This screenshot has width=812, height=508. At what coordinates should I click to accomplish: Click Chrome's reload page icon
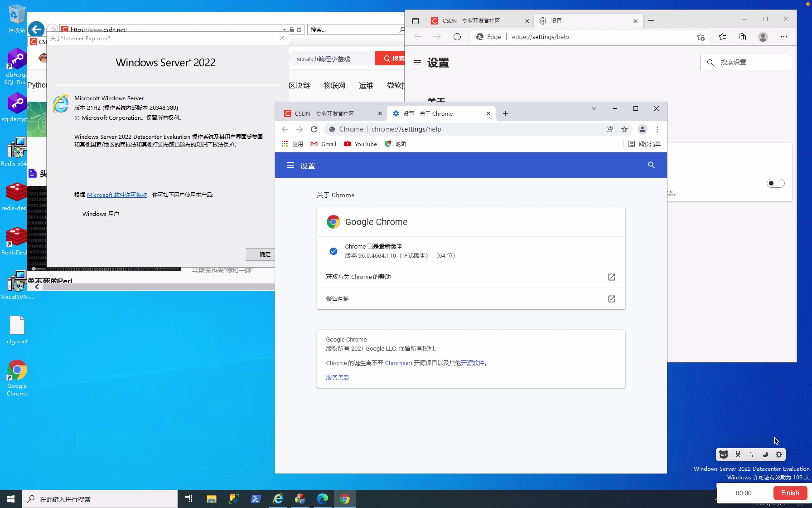pos(314,129)
